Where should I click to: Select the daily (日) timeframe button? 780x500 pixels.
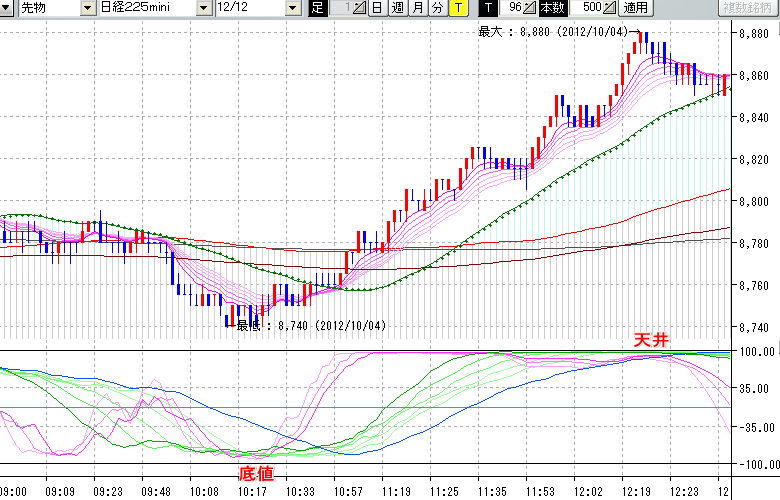(377, 8)
